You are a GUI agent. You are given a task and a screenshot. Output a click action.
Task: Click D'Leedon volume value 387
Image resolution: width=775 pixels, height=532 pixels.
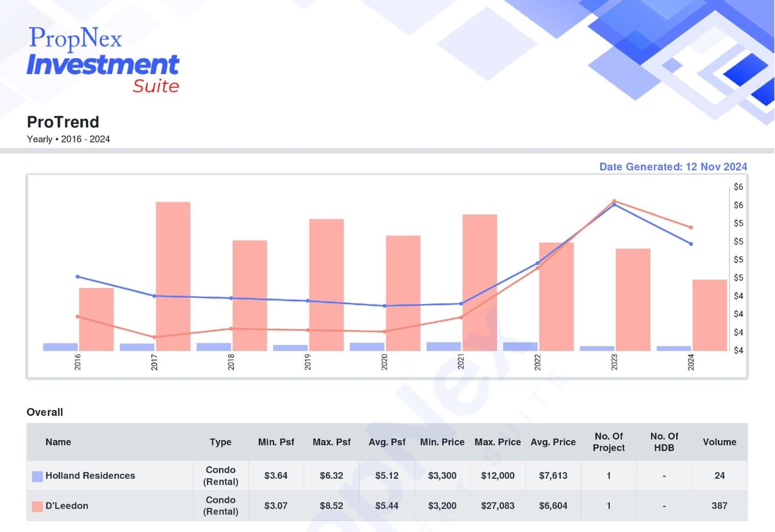coord(719,506)
